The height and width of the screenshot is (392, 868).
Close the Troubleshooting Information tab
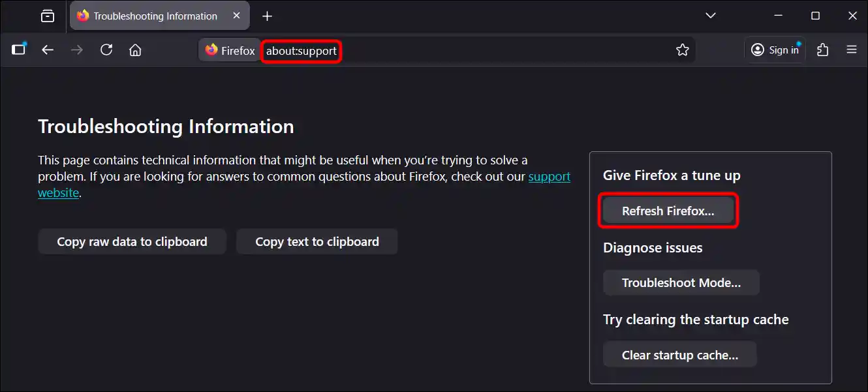(x=236, y=16)
